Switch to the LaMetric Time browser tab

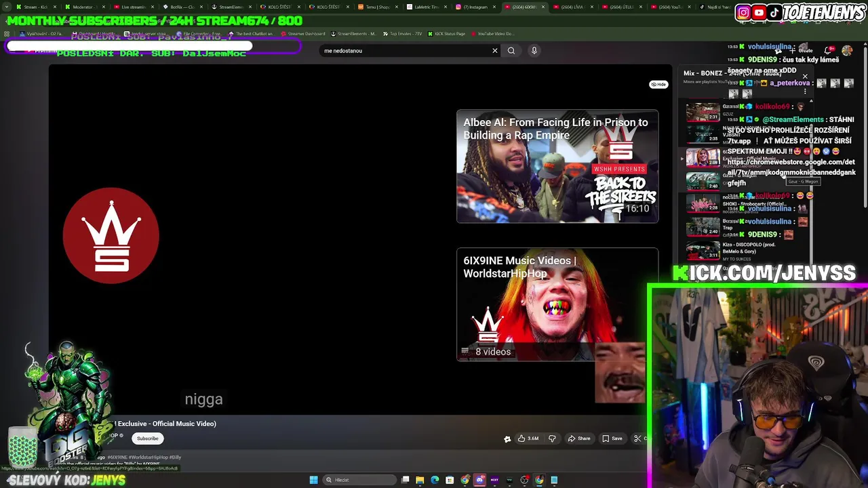pos(426,7)
